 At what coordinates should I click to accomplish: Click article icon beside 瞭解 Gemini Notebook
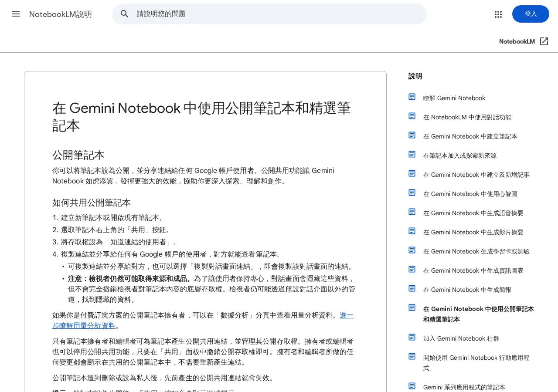412,97
